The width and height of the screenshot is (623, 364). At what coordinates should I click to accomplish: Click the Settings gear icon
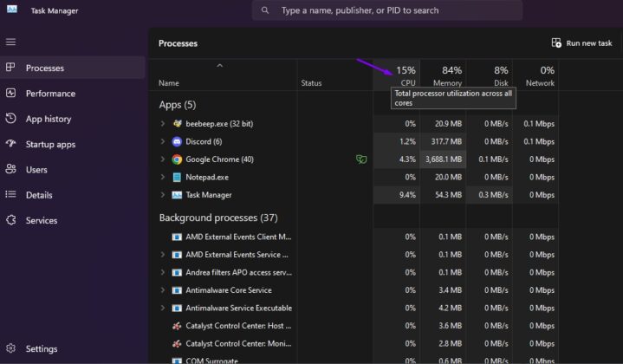click(x=10, y=348)
